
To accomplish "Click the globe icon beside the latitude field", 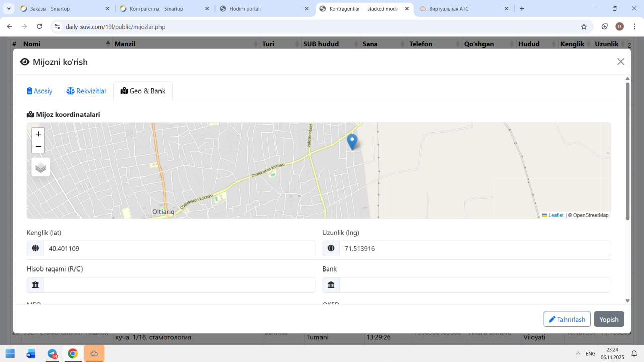I will coord(35,248).
